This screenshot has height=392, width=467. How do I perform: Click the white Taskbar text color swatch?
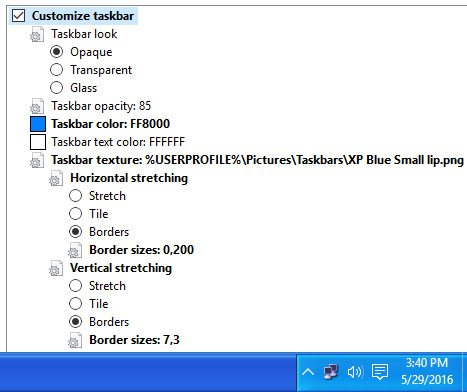pyautogui.click(x=38, y=142)
